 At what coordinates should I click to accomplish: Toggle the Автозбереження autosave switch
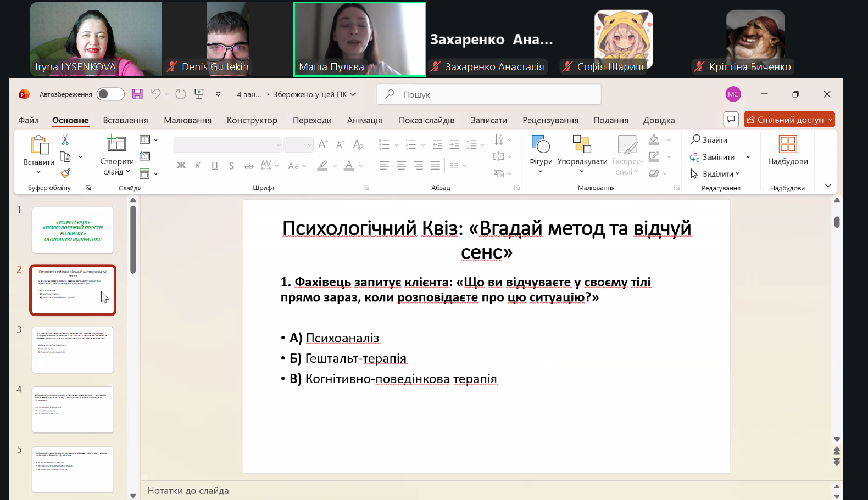pos(110,94)
